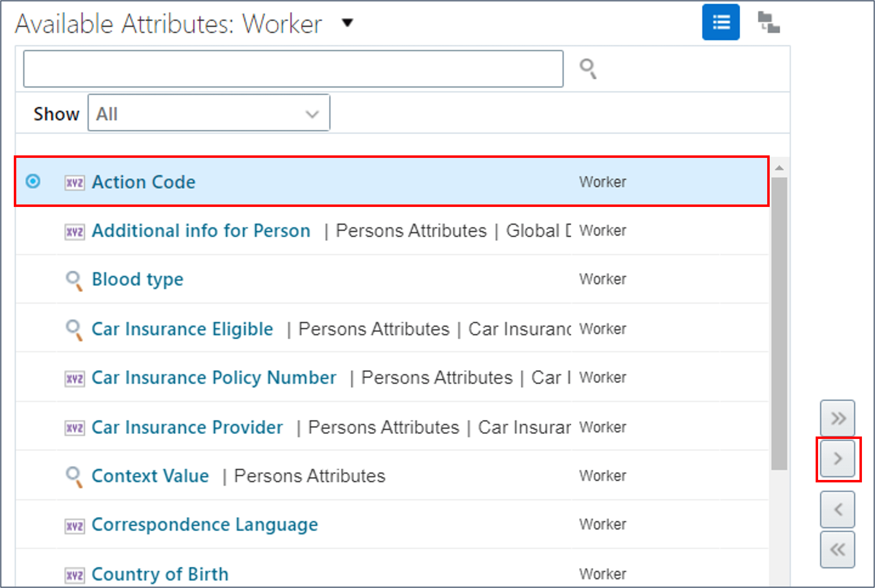The image size is (875, 588).
Task: Click the move selected right arrow
Action: click(837, 458)
